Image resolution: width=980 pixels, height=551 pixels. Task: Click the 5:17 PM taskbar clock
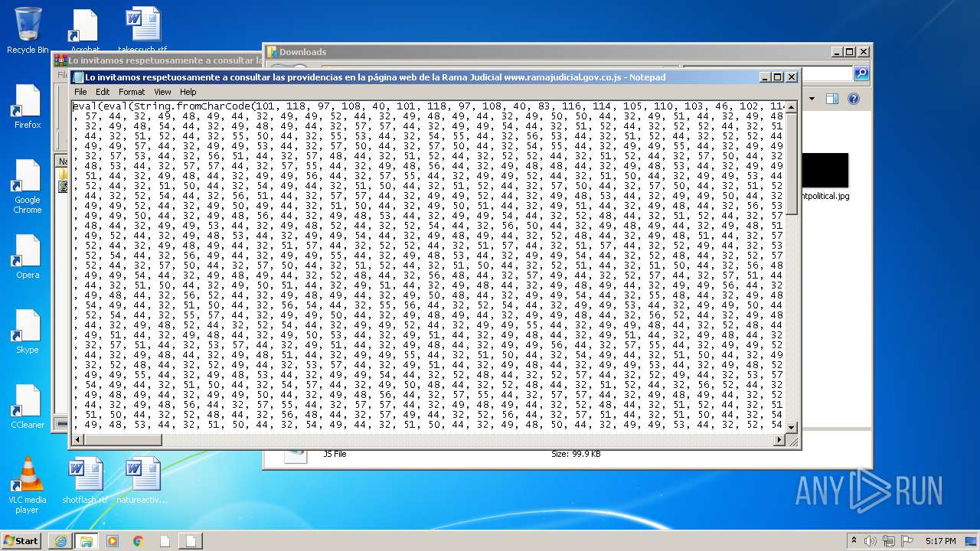(x=940, y=541)
